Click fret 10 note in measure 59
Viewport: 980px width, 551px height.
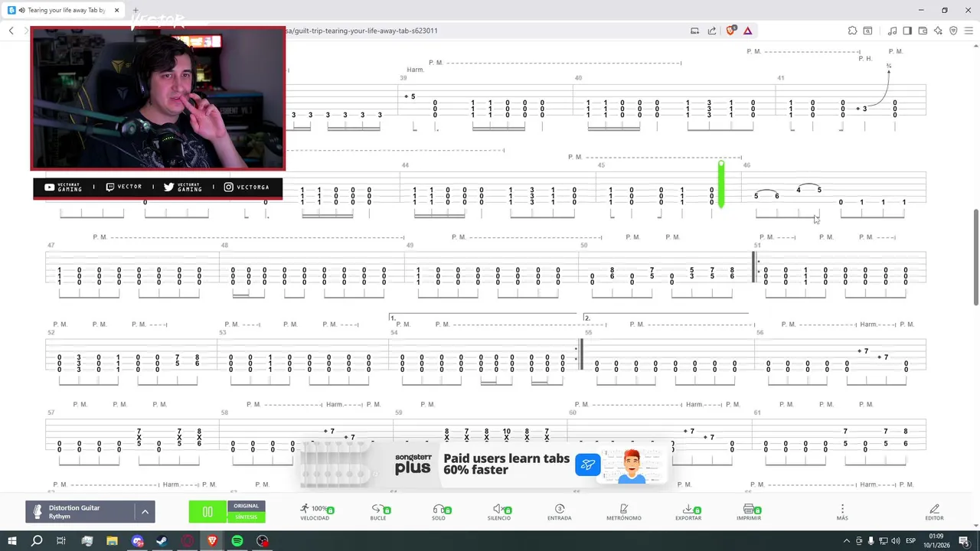(x=506, y=432)
